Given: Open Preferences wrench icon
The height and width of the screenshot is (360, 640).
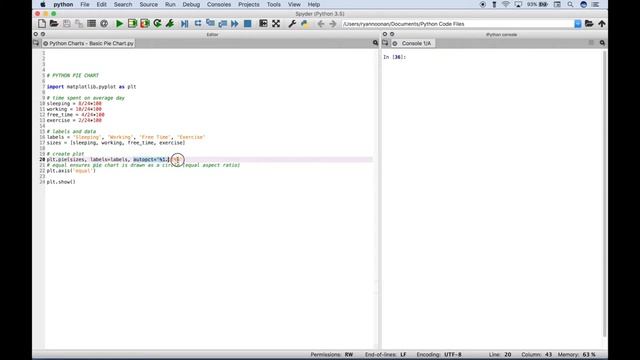Looking at the screenshot, I should [292, 24].
